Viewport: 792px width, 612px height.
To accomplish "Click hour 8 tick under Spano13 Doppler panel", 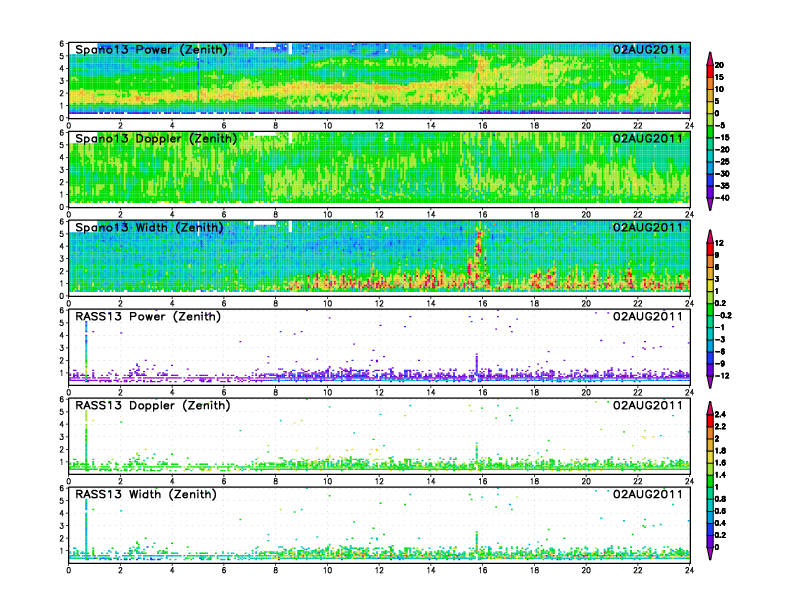I will coord(276,215).
